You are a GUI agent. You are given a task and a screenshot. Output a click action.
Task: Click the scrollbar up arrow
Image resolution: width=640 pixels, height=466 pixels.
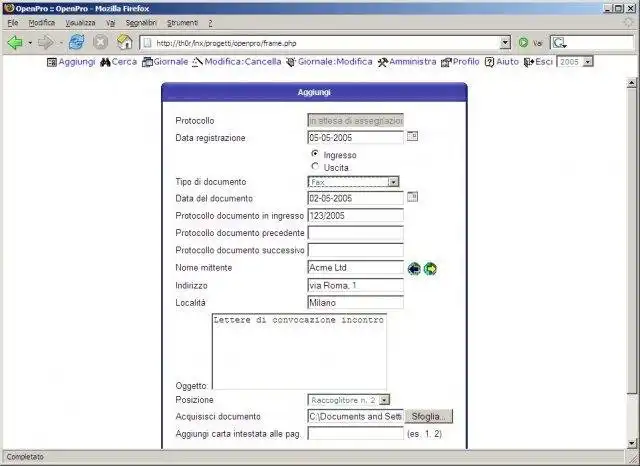click(632, 83)
